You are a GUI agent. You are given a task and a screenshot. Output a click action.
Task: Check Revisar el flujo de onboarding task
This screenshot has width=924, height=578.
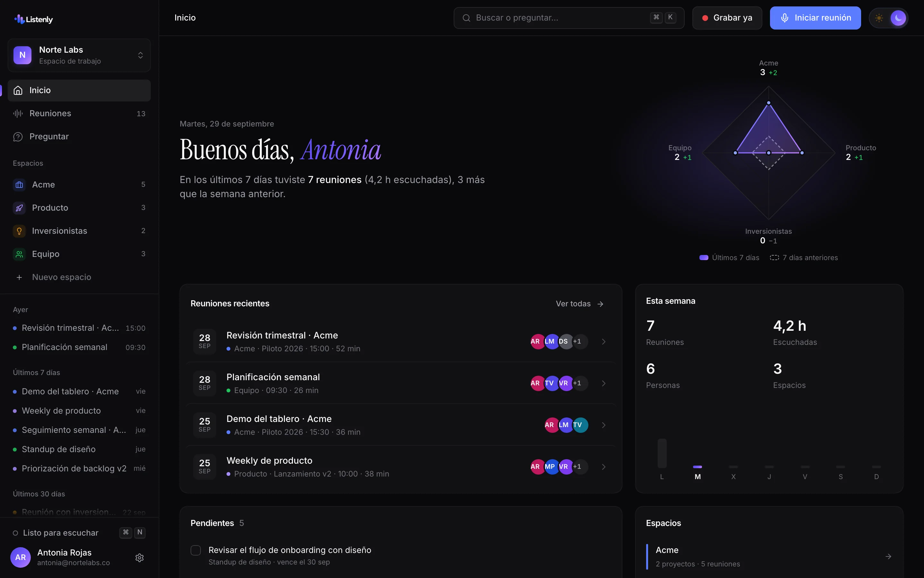[195, 550]
